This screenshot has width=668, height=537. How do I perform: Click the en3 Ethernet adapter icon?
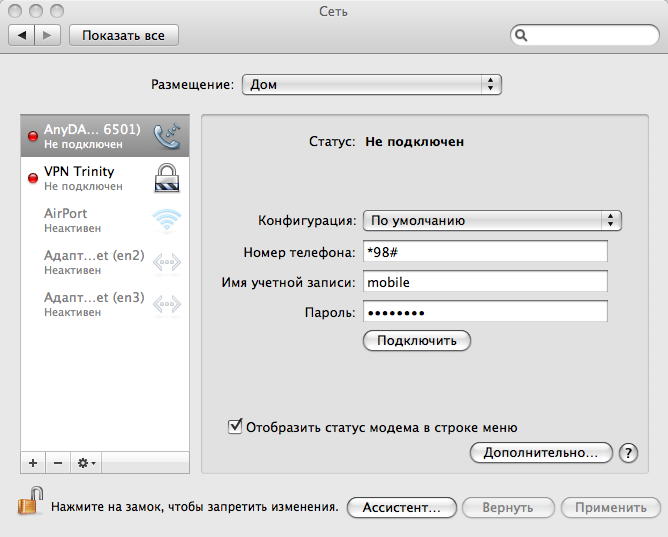[x=167, y=304]
